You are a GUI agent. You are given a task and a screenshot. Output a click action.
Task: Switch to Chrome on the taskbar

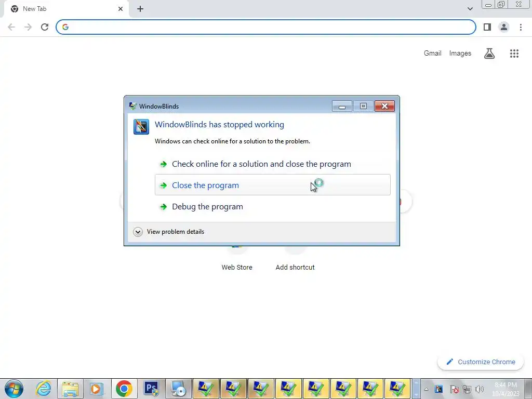124,389
